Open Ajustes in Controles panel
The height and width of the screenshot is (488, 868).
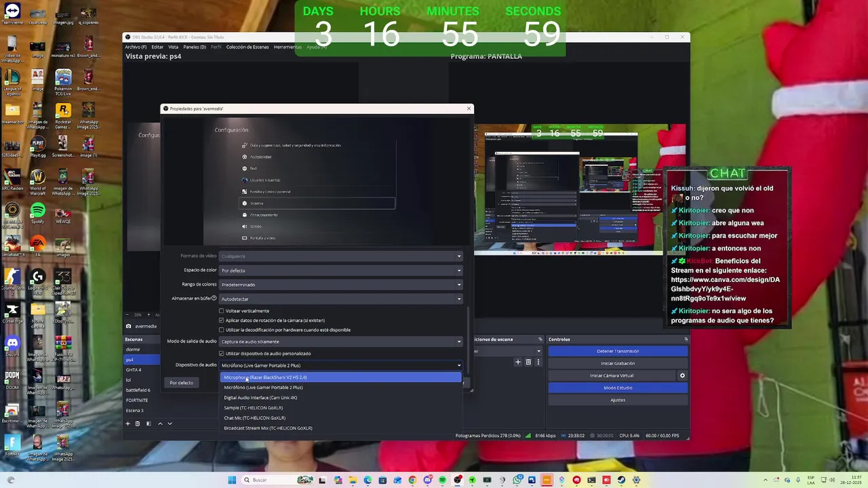point(618,400)
